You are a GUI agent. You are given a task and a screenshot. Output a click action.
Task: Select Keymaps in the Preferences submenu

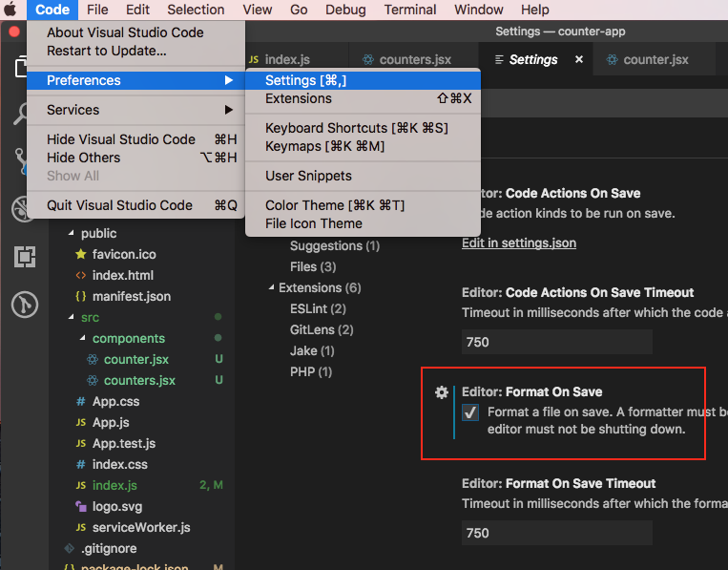point(363,146)
